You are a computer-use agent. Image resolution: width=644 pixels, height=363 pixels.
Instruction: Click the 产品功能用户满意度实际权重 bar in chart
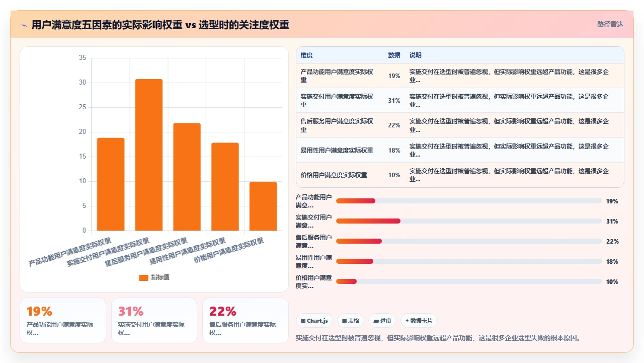click(x=111, y=184)
